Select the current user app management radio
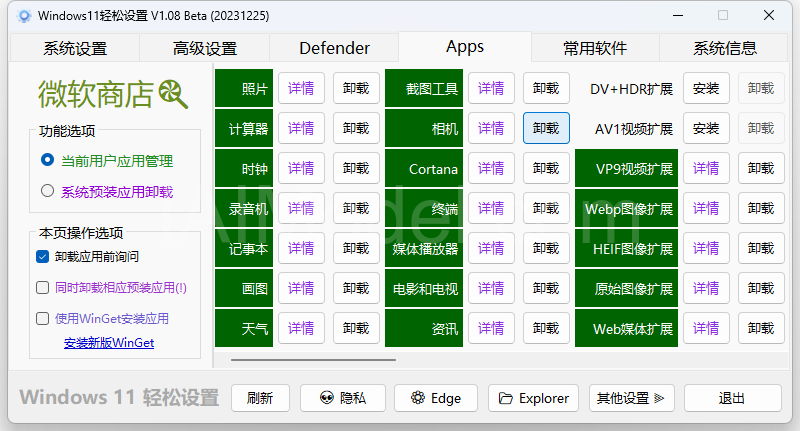Screen dimensions: 800x431 (47, 160)
